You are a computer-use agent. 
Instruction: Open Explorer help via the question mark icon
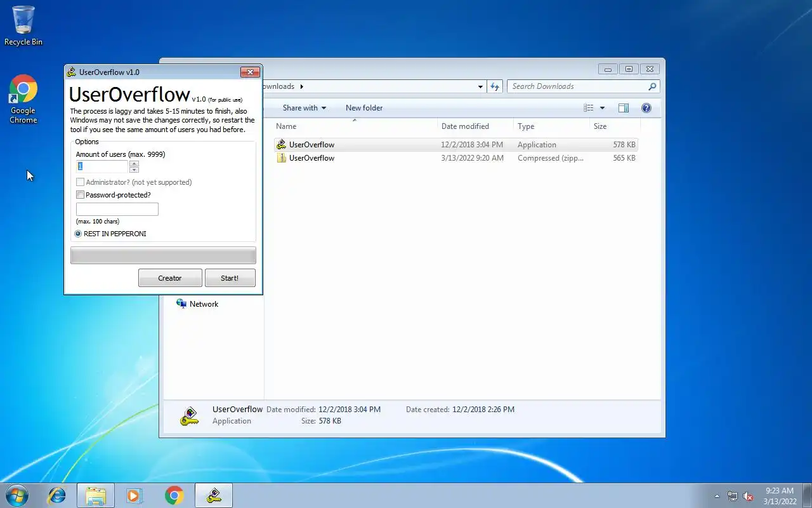(x=646, y=108)
